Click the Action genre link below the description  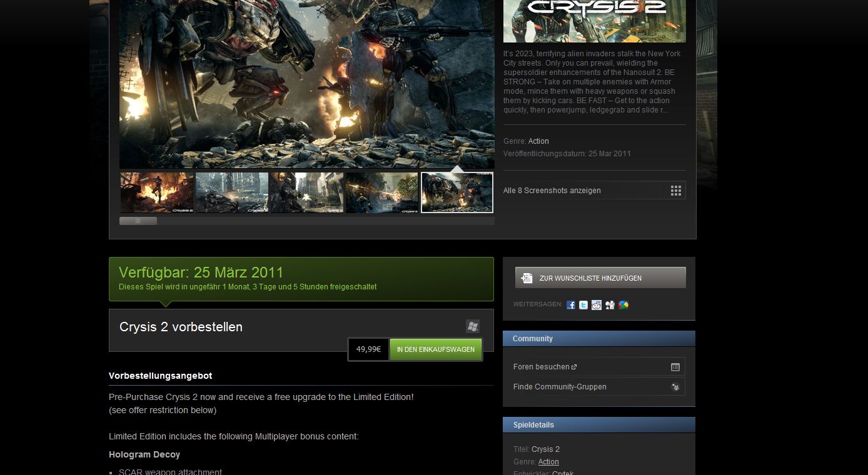538,141
